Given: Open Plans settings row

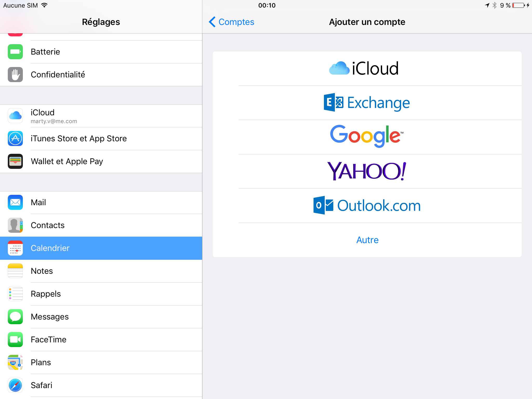Looking at the screenshot, I should tap(101, 362).
